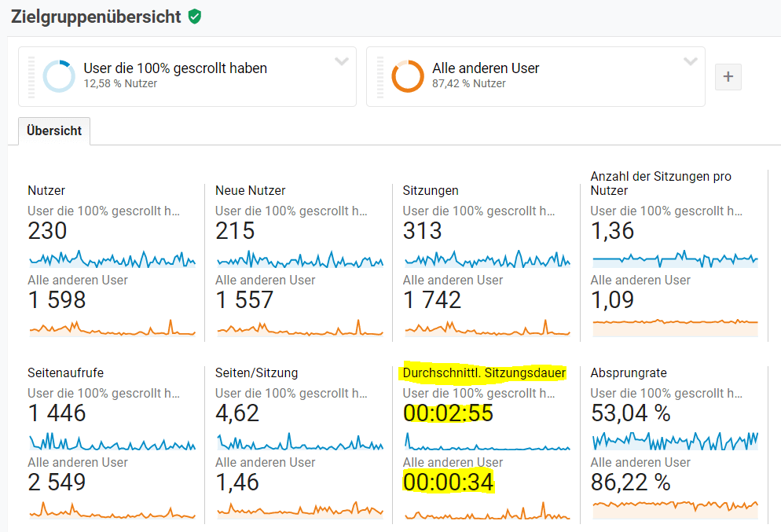Screen dimensions: 781x532
Task: Add a new segment with the plus button
Action: click(728, 77)
